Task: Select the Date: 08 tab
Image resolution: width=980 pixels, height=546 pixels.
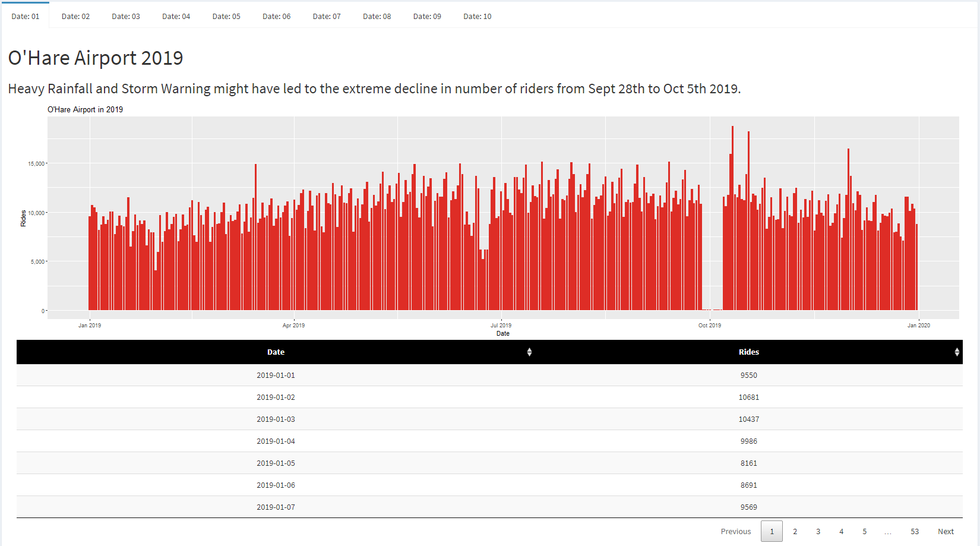Action: click(x=377, y=16)
